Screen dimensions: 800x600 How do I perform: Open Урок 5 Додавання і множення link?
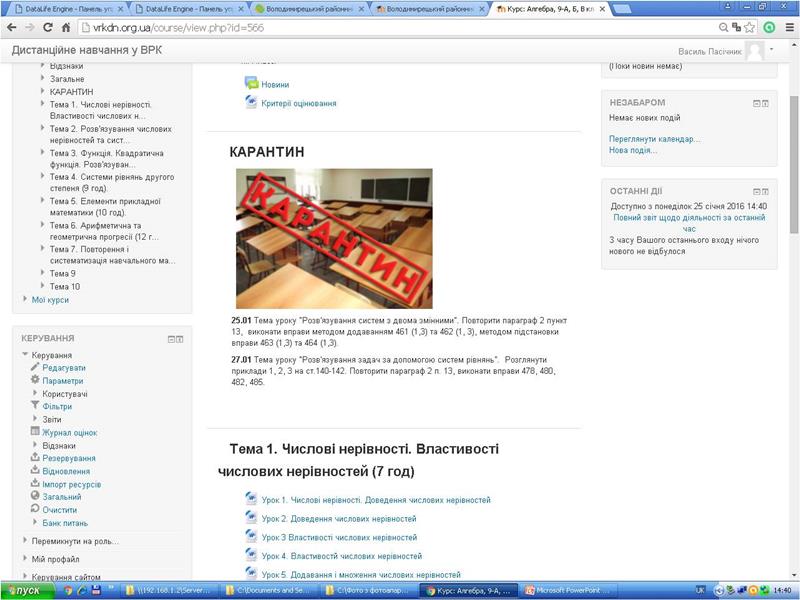[x=361, y=574]
